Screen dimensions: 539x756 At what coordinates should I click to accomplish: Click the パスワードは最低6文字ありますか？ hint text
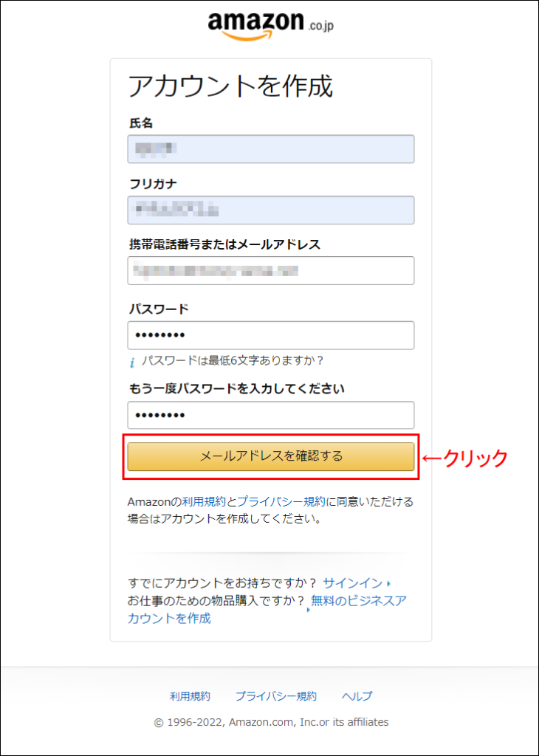click(233, 360)
